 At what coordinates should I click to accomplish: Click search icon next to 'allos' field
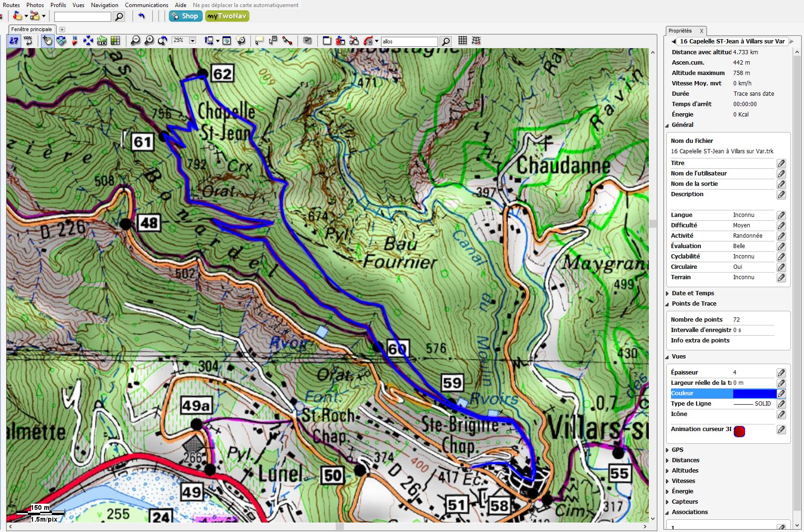tap(445, 42)
